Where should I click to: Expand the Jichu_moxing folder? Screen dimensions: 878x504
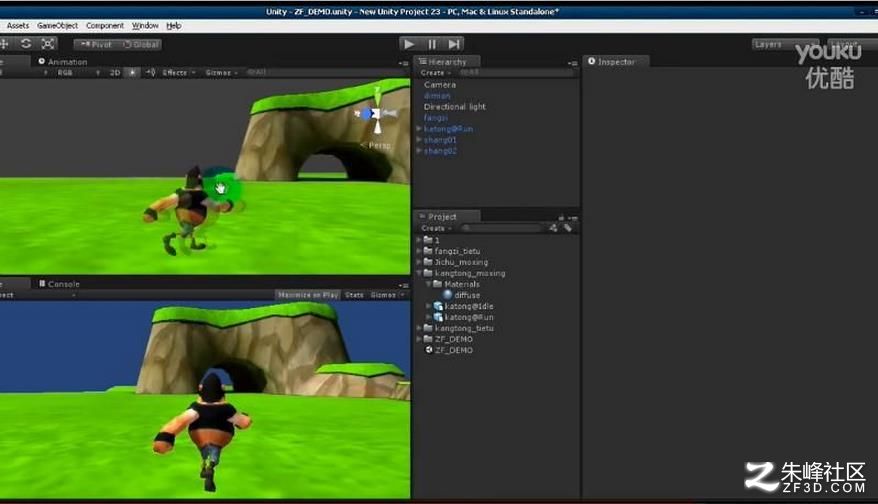pos(418,262)
